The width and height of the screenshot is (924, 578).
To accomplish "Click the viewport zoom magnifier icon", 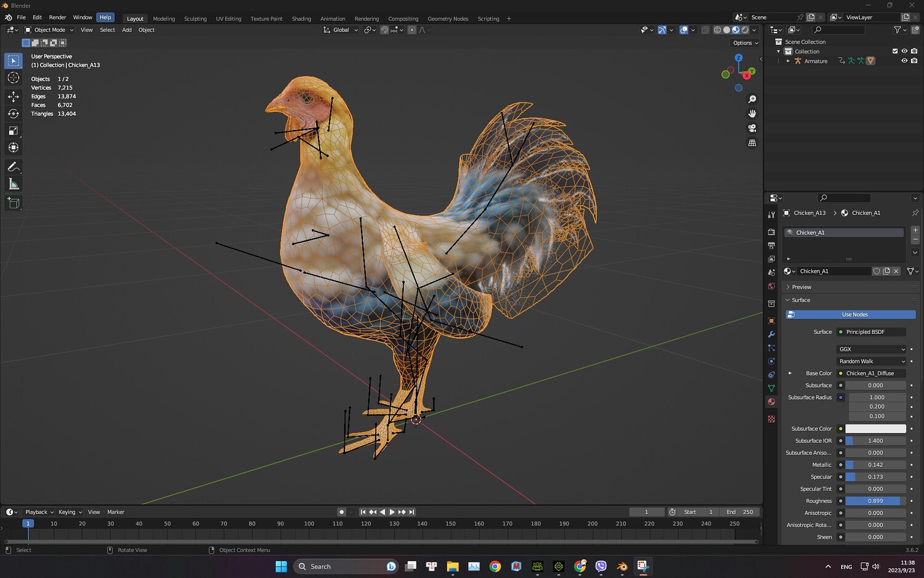I will (752, 99).
